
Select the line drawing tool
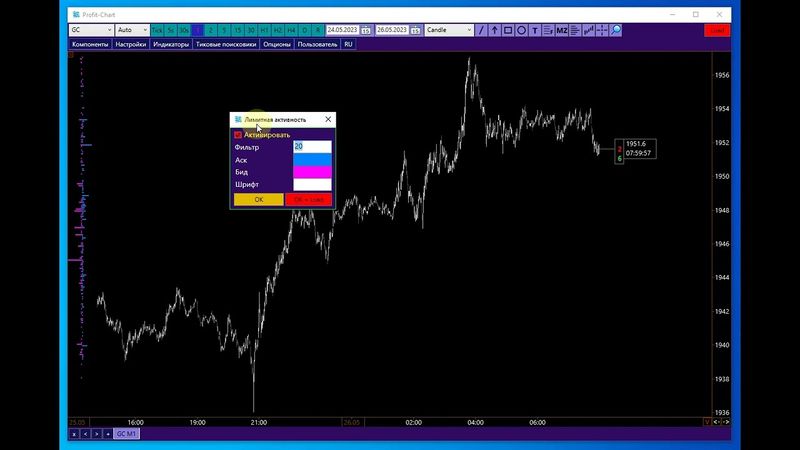(x=482, y=30)
